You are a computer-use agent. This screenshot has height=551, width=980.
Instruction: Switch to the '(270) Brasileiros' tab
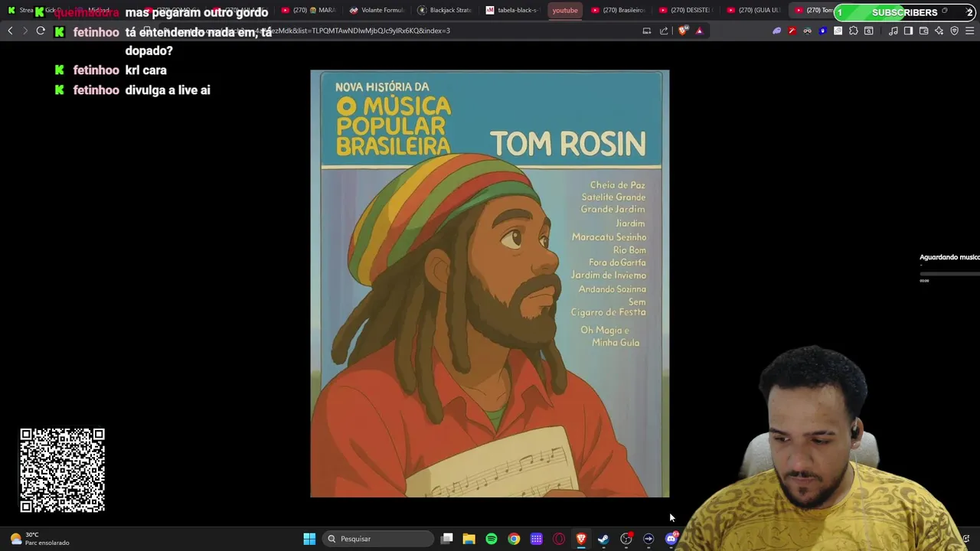pos(618,10)
